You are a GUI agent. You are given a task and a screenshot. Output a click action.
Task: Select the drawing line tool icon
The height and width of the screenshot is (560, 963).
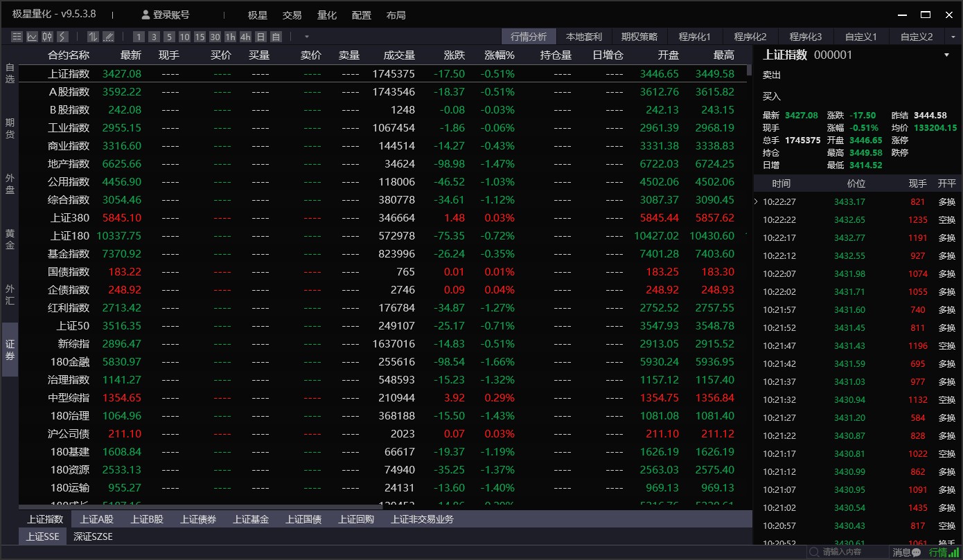point(108,37)
